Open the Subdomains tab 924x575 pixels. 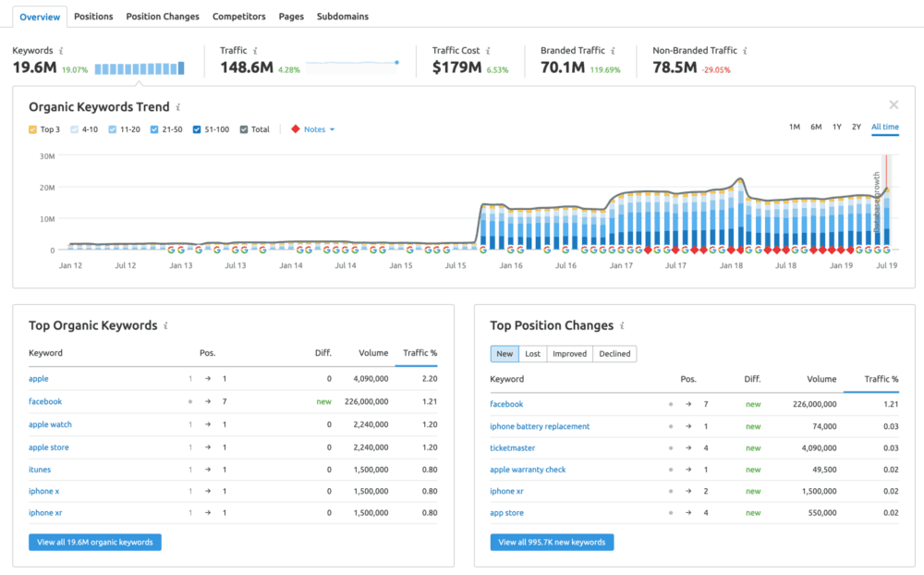pos(343,17)
